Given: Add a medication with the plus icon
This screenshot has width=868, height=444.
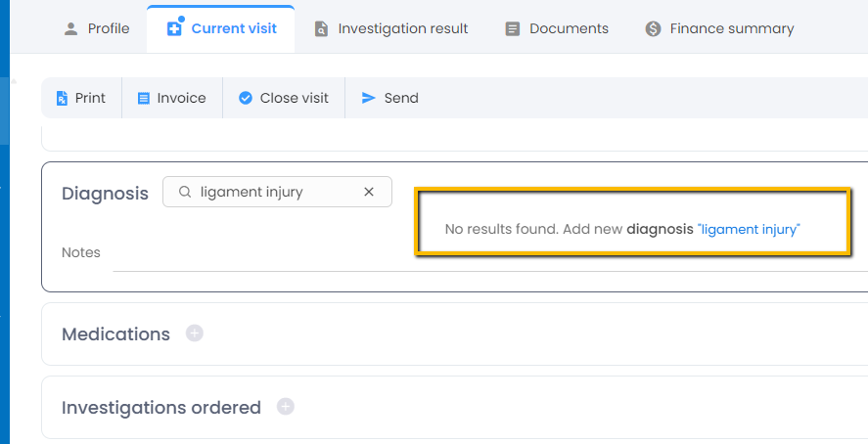Looking at the screenshot, I should pos(195,333).
